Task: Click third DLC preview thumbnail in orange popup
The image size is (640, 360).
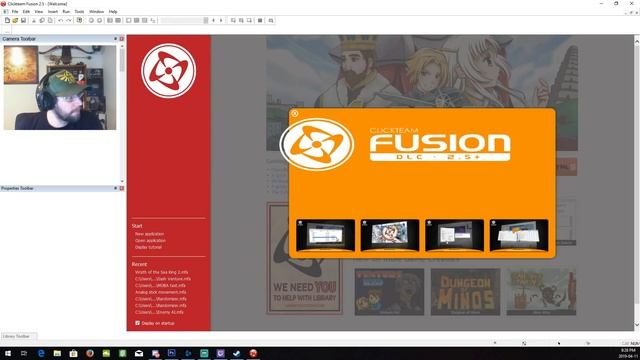Action: coord(454,235)
